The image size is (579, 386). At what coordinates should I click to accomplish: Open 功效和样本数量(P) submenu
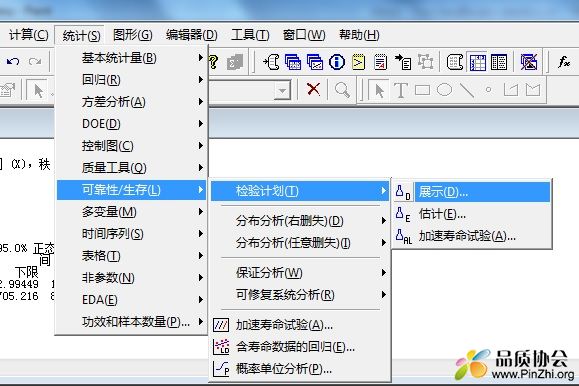tap(132, 322)
